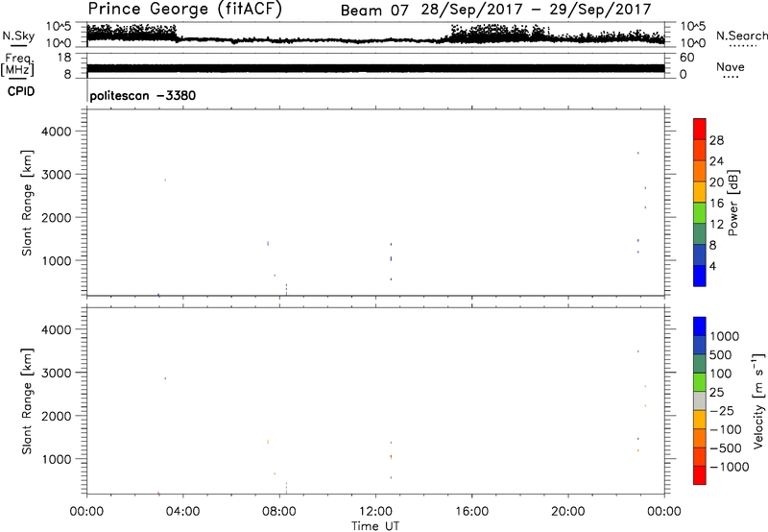This screenshot has height=532, width=768.
Task: Click the '28' label on Power colorbar
Action: tap(716, 140)
